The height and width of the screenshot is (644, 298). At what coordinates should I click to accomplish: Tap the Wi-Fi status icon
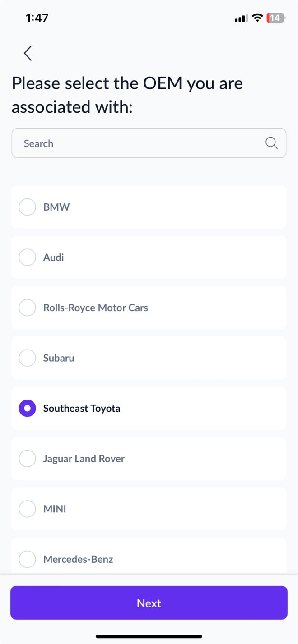point(257,18)
